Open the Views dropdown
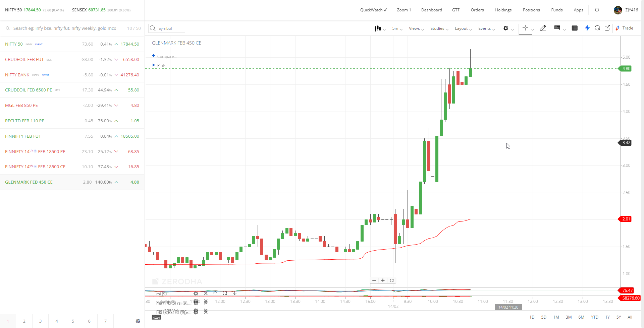This screenshot has height=328, width=644. [x=416, y=28]
